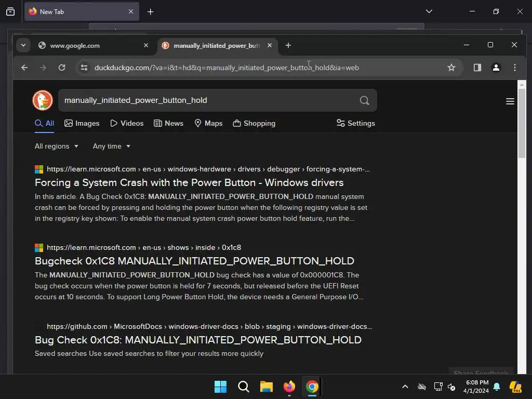Switch to Videos results
The width and height of the screenshot is (532, 399).
pos(127,123)
